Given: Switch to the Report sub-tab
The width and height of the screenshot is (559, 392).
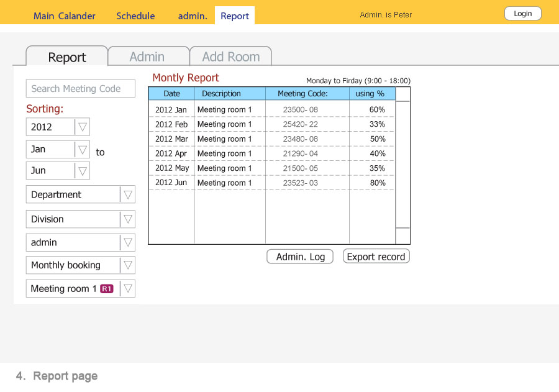Looking at the screenshot, I should (x=66, y=57).
